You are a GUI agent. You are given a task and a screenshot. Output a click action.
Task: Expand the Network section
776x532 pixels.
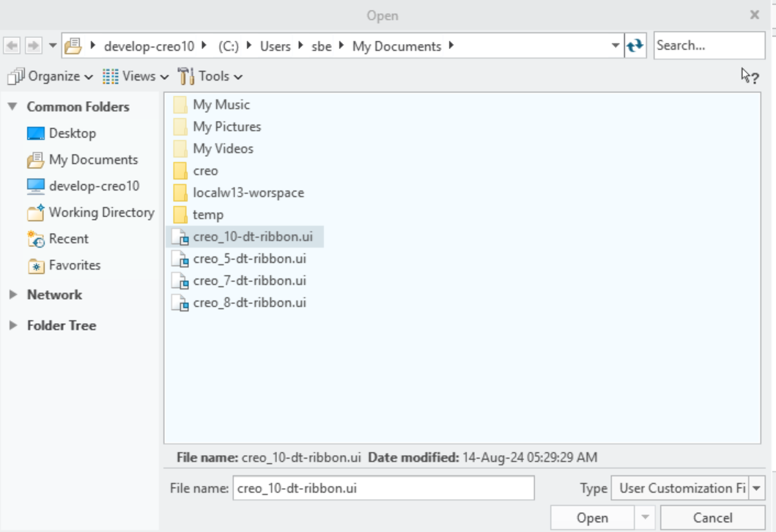pos(12,295)
